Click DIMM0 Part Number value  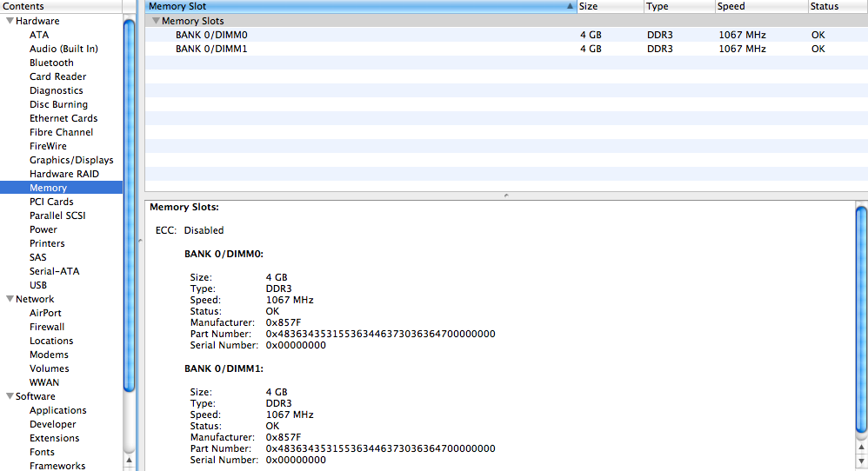(x=380, y=334)
